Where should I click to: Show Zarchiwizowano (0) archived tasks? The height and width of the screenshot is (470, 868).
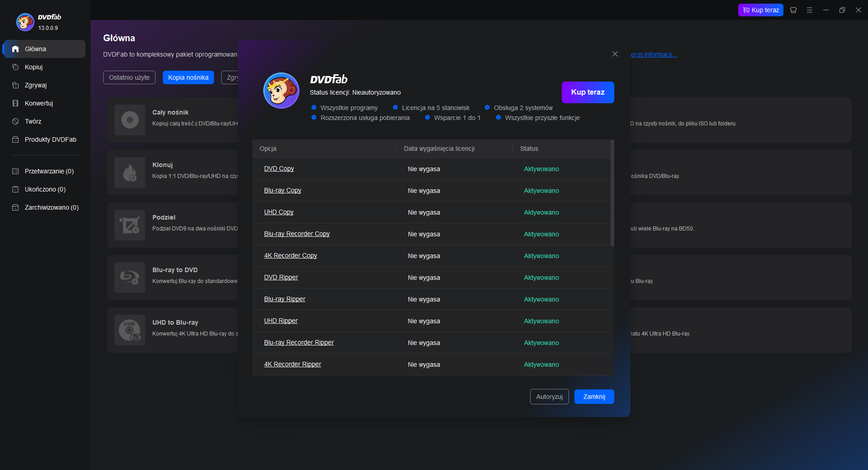tap(44, 207)
